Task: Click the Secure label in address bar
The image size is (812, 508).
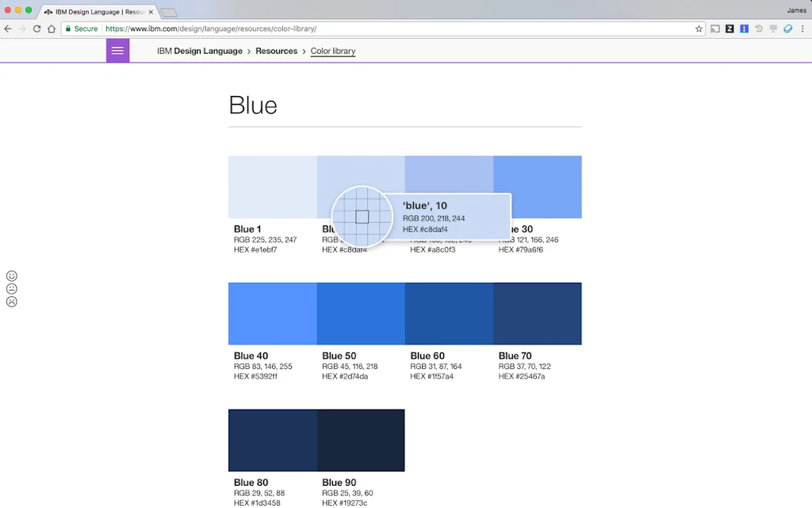Action: coord(86,29)
